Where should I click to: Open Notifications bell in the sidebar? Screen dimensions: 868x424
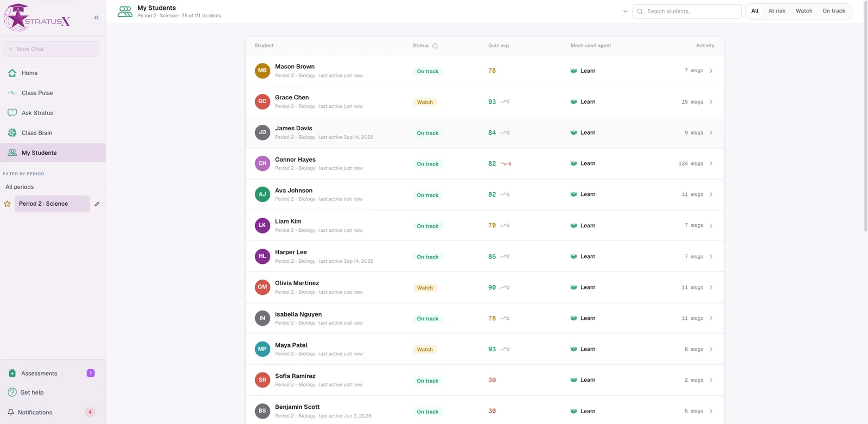click(x=11, y=413)
